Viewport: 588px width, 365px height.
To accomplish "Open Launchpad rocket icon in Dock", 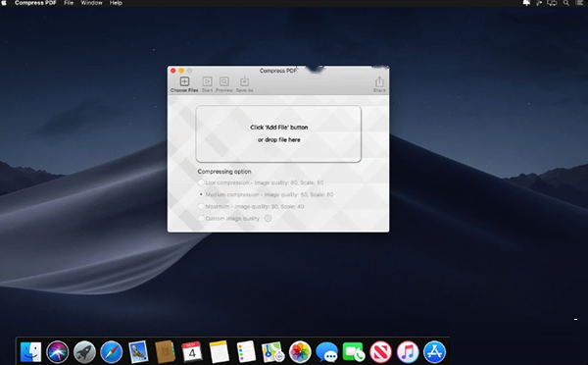I will click(84, 352).
